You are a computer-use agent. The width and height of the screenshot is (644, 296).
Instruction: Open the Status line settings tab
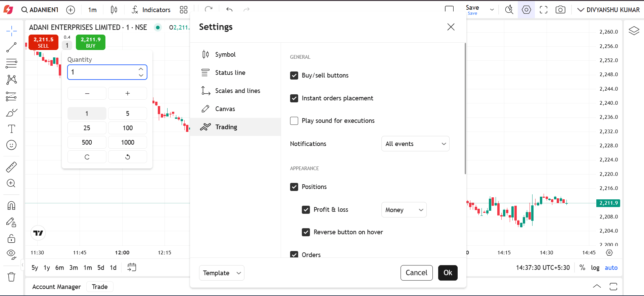pos(230,72)
